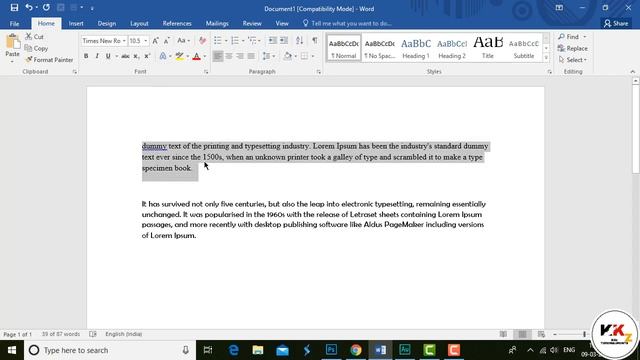This screenshot has width=640, height=360.
Task: Apply red font color
Action: (x=196, y=56)
